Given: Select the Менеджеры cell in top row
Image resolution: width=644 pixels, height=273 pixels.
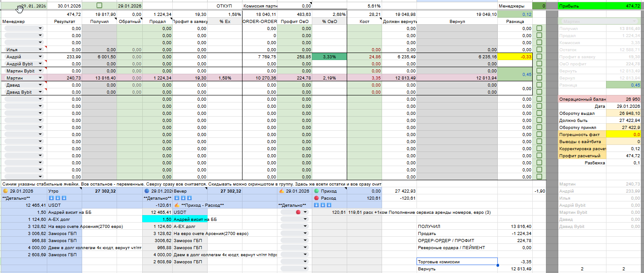Looking at the screenshot, I should pos(515,6).
